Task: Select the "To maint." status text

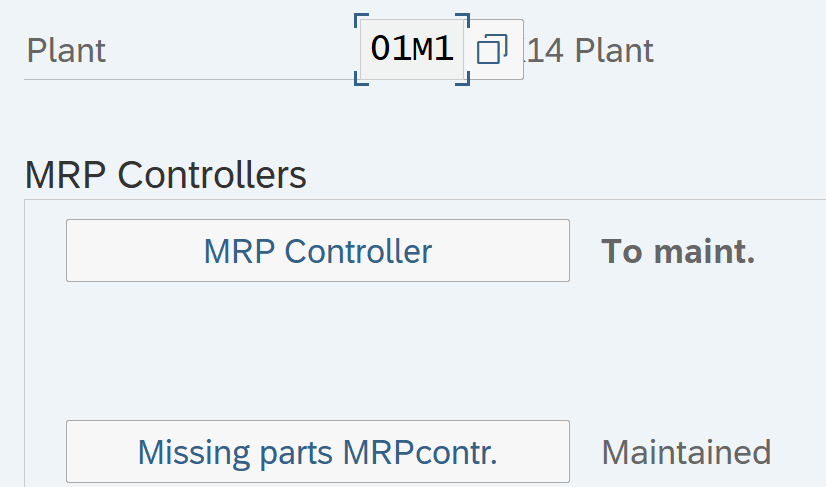Action: point(677,252)
